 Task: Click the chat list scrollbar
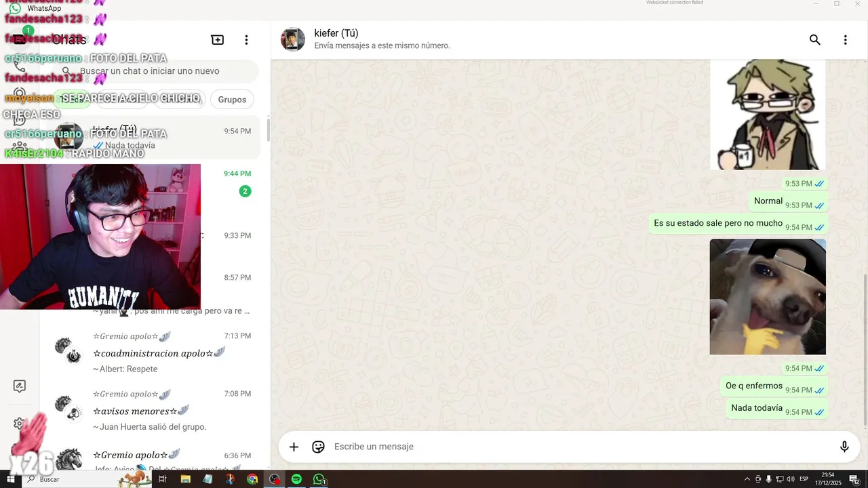coord(269,129)
